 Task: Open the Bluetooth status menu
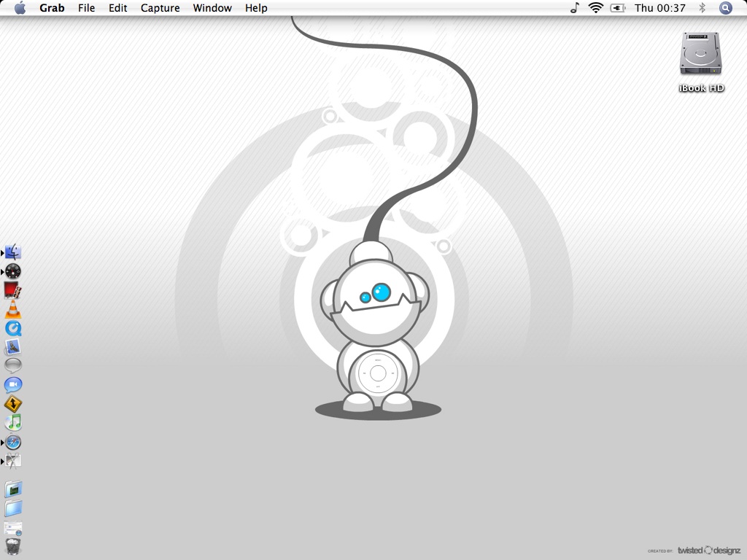click(702, 7)
